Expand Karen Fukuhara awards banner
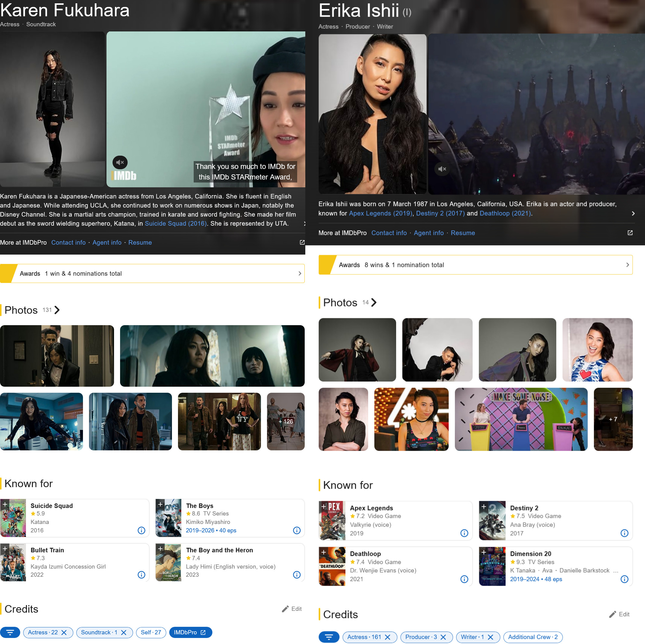This screenshot has height=644, width=645. pos(152,273)
